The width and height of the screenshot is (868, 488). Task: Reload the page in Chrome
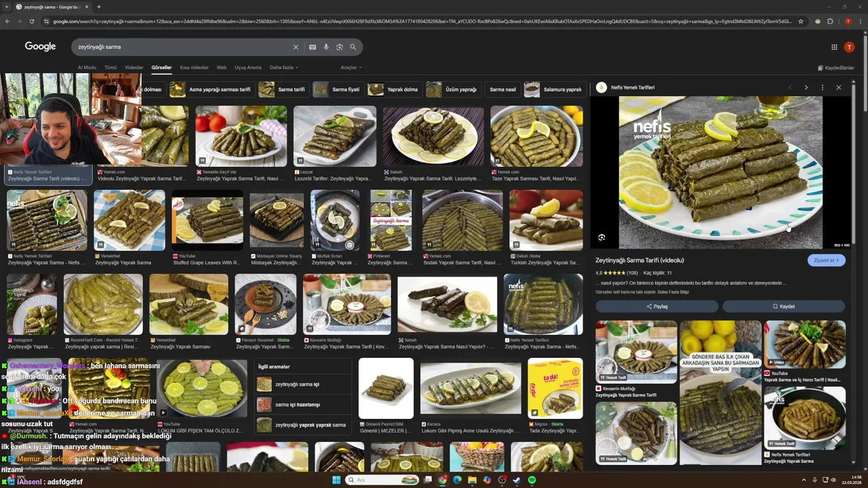[x=32, y=21]
